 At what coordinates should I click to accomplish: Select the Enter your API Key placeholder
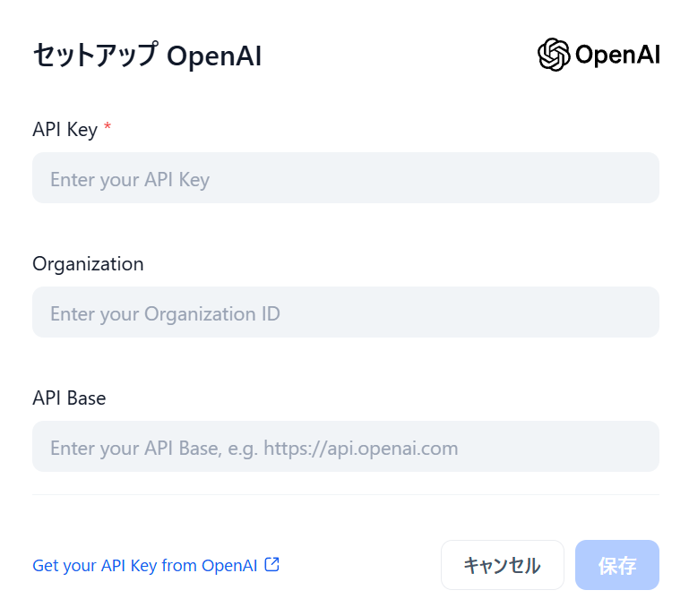pos(130,180)
